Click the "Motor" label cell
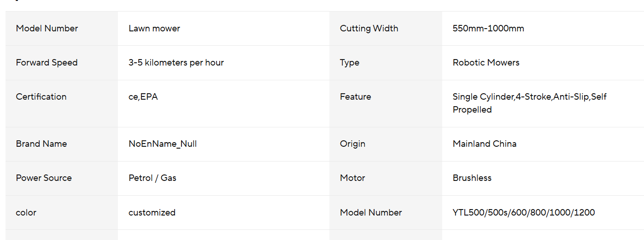This screenshot has height=240, width=644. pos(352,178)
